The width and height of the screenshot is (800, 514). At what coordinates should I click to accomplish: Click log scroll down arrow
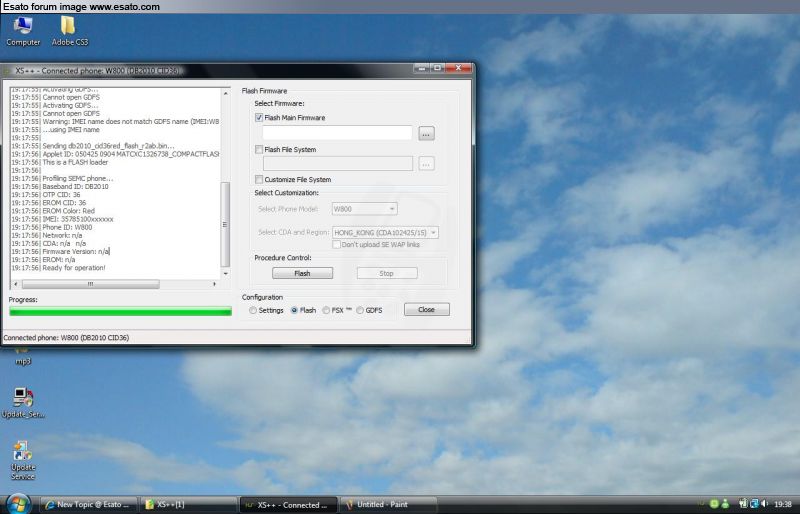[x=226, y=274]
